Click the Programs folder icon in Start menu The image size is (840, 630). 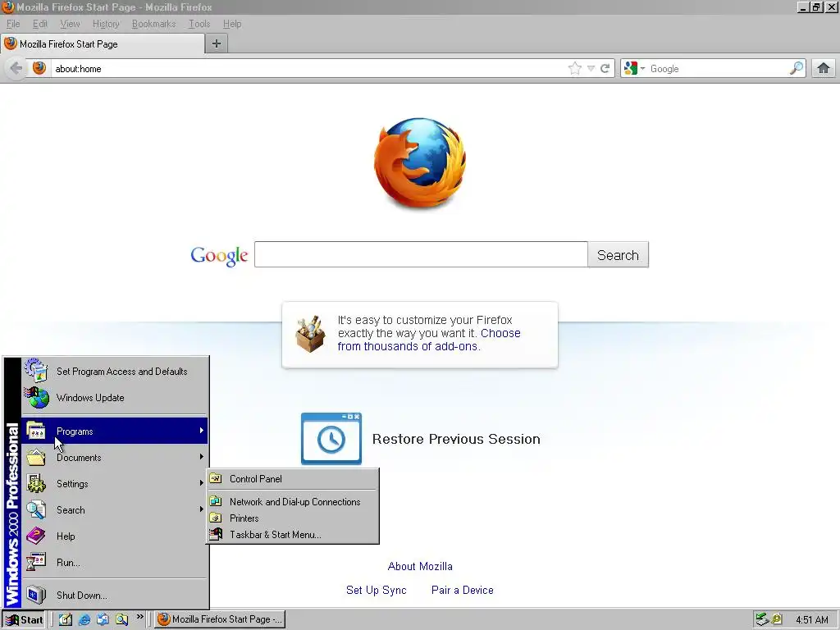[36, 431]
